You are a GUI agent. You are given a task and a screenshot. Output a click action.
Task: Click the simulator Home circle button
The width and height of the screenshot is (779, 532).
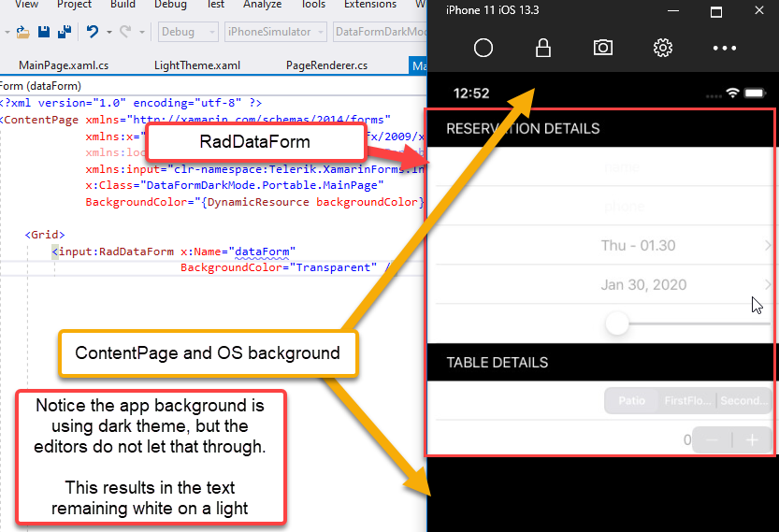point(483,49)
